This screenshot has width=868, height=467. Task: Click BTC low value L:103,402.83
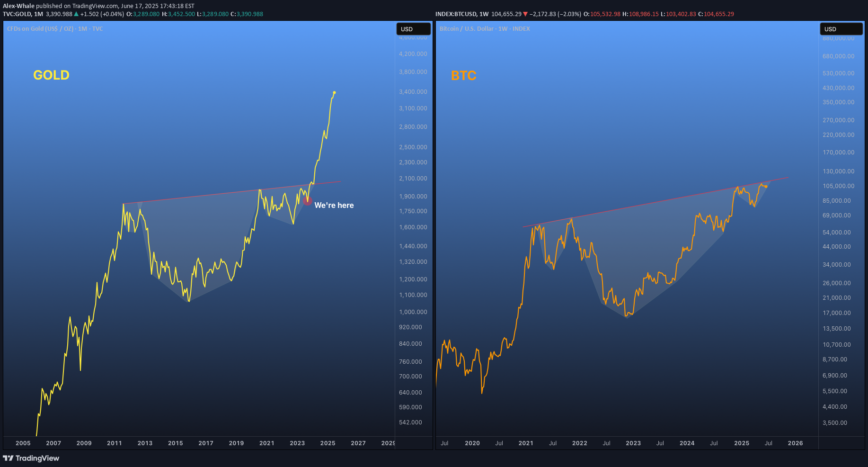[678, 14]
